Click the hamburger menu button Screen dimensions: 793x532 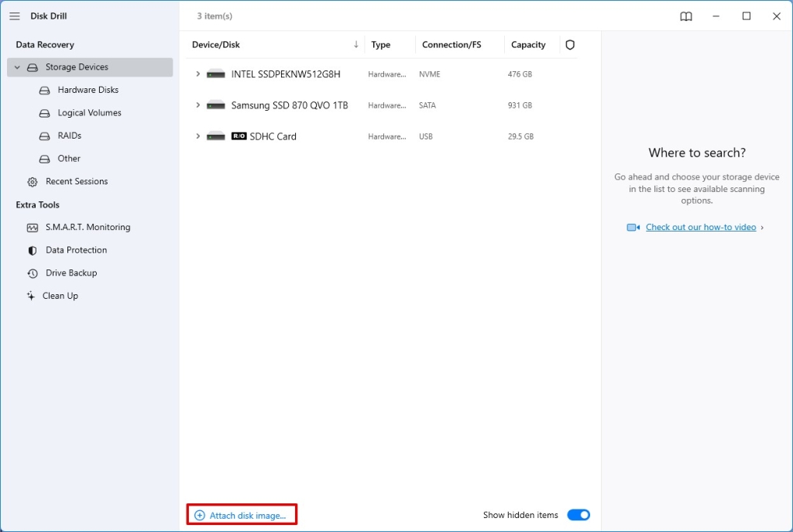14,15
